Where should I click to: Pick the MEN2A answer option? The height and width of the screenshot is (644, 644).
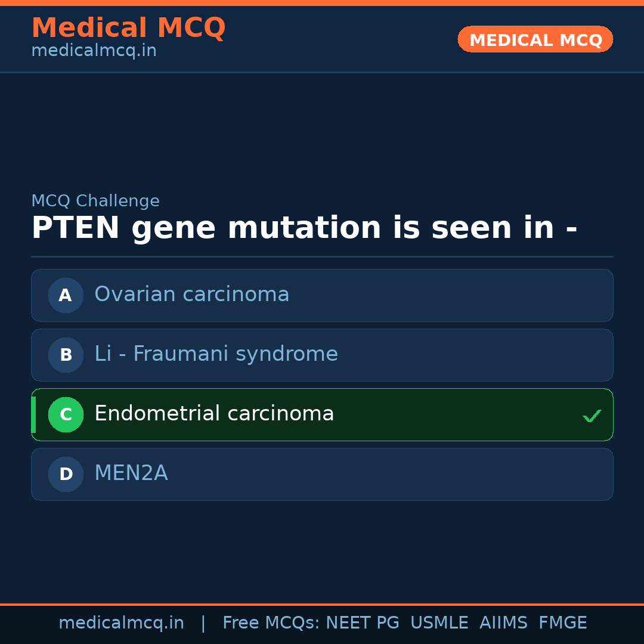(x=131, y=473)
